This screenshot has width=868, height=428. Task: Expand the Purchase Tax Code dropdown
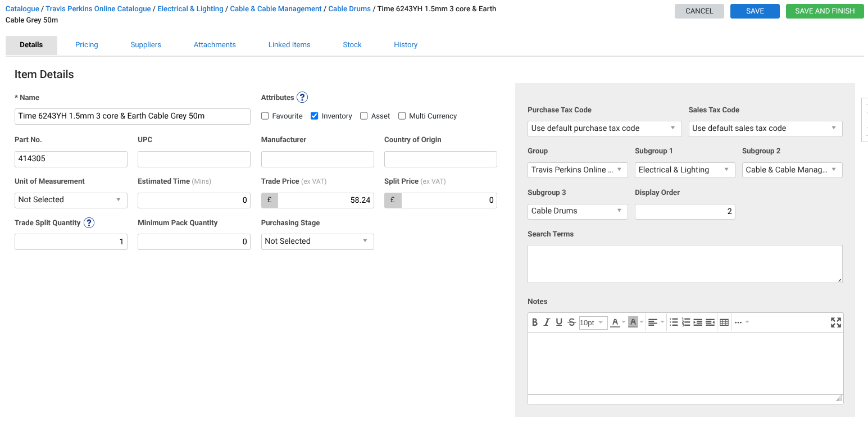pyautogui.click(x=604, y=129)
